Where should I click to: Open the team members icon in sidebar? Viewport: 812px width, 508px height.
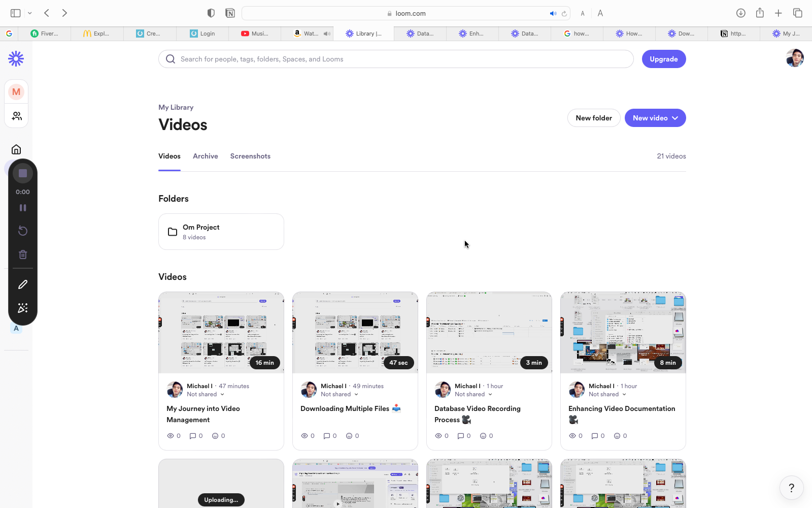17,116
